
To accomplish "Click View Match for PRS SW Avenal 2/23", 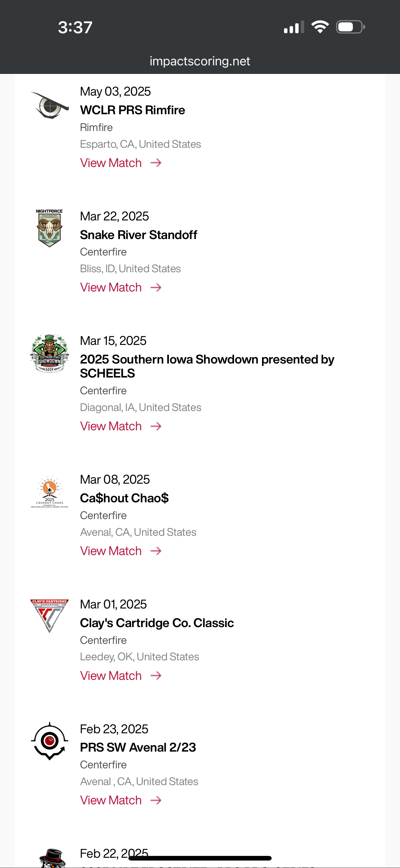I will pos(121,800).
